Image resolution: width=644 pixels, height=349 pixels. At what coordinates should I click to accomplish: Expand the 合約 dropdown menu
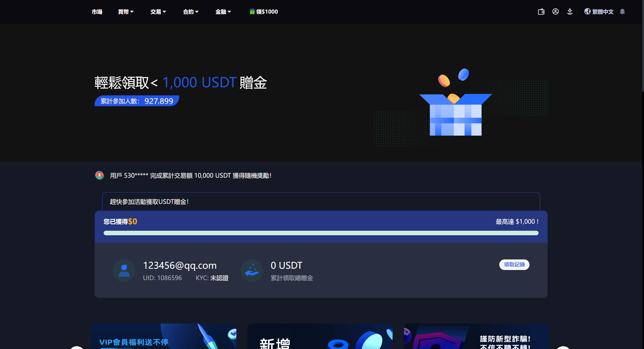click(x=191, y=12)
